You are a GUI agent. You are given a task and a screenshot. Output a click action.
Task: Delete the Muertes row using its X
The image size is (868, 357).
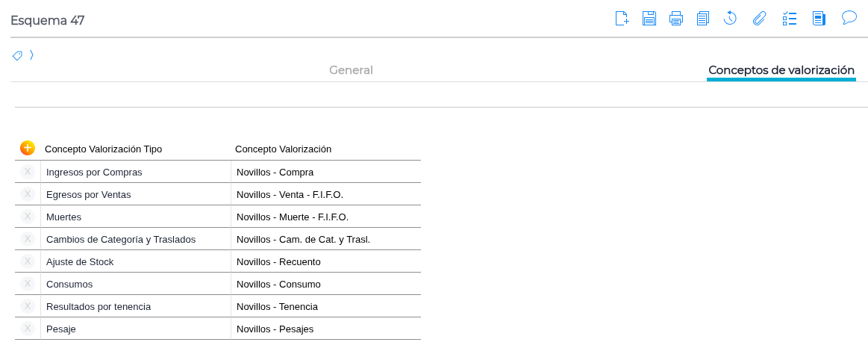(28, 217)
